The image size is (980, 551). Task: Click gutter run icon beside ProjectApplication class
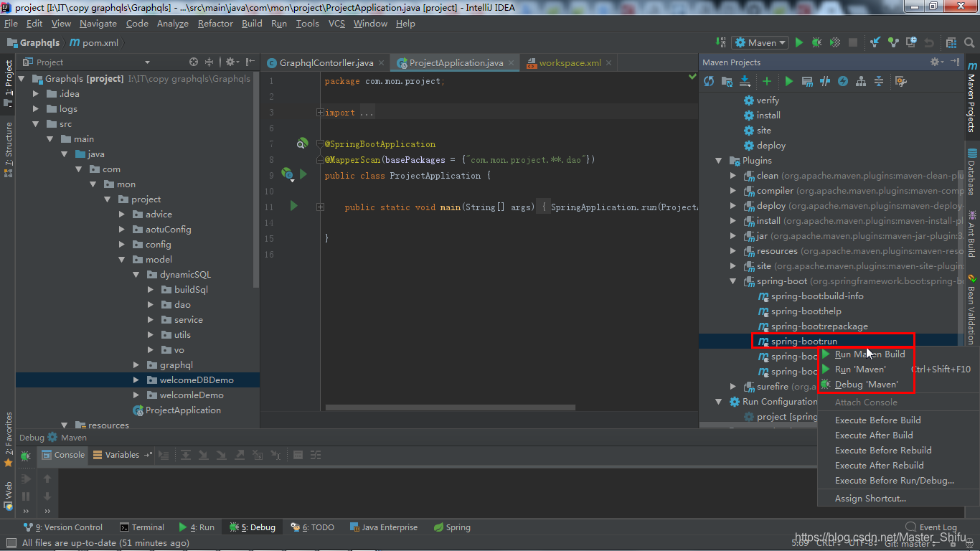303,174
